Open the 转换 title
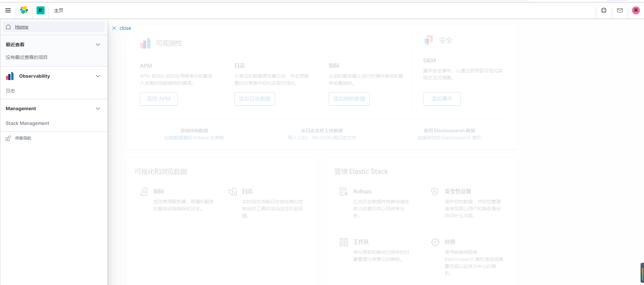This screenshot has width=644, height=285. tap(450, 242)
